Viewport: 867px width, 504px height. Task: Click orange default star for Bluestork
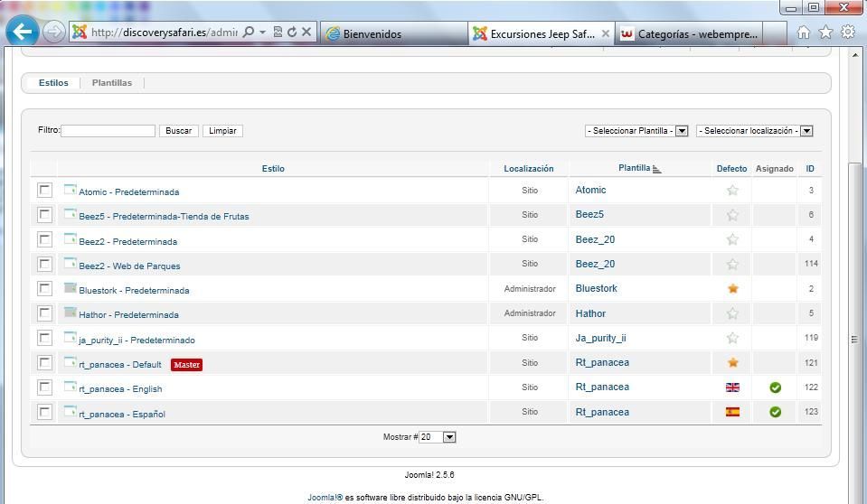(x=732, y=288)
